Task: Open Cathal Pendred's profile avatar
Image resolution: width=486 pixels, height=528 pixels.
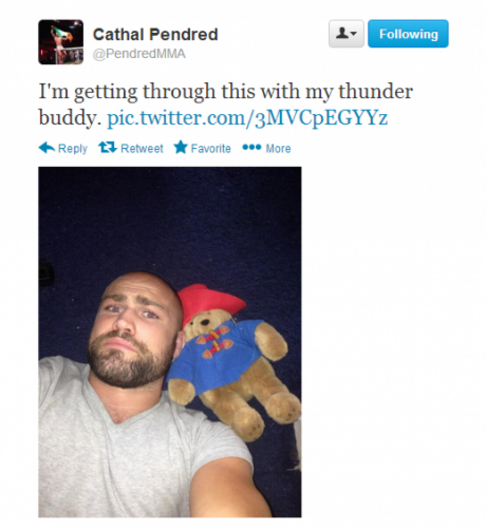Action: coord(61,42)
